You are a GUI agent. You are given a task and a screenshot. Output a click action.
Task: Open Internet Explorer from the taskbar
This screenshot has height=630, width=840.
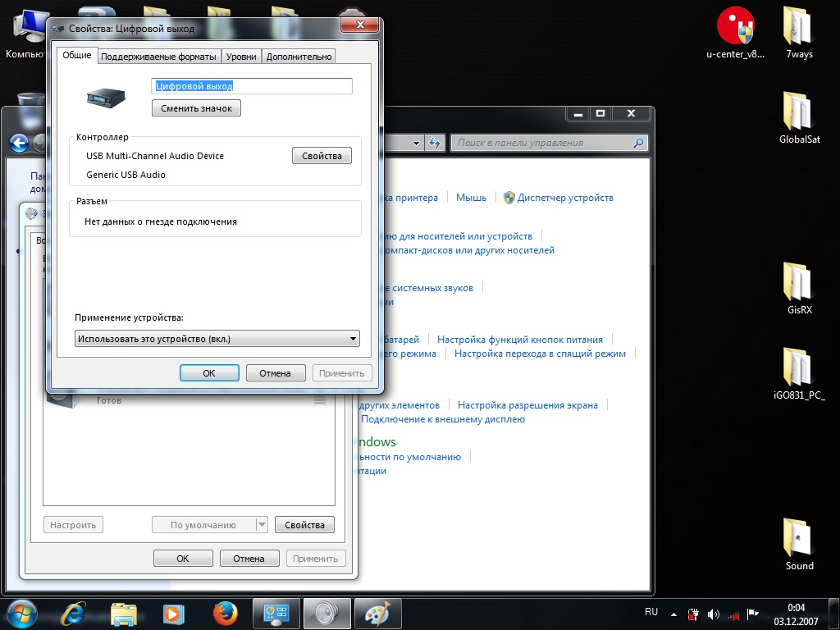click(x=73, y=613)
